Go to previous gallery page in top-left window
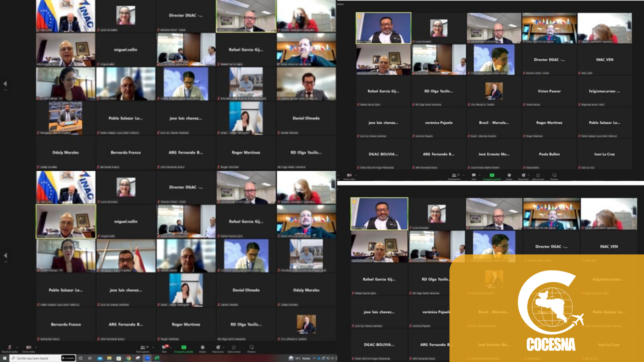This screenshot has height=362, width=644. pos(5,83)
